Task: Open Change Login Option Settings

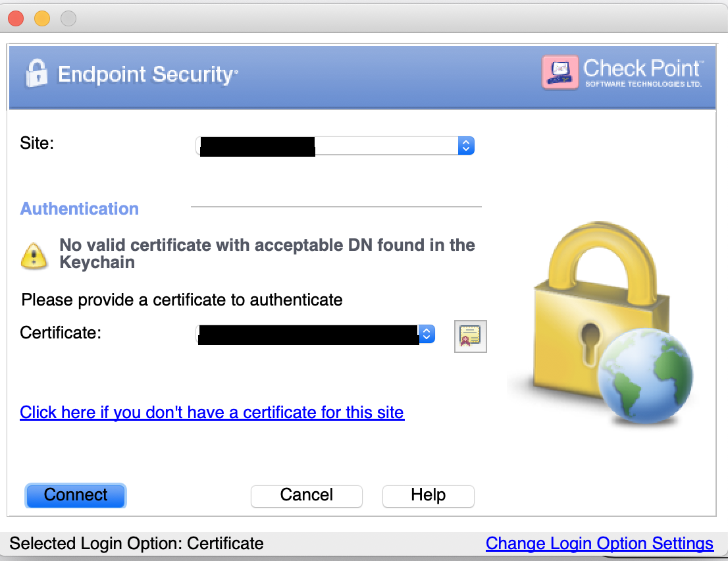Action: pyautogui.click(x=599, y=543)
